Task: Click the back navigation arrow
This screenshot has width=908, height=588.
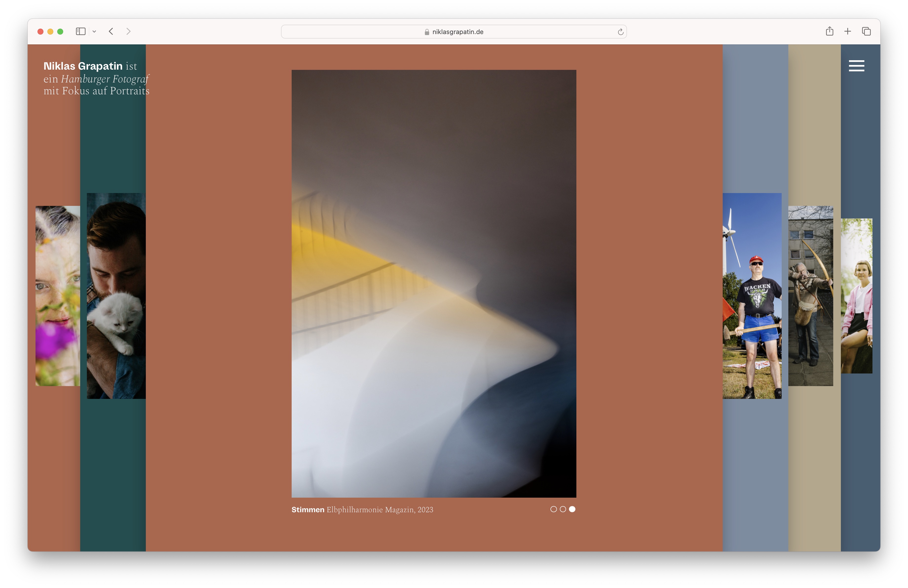Action: (x=111, y=31)
